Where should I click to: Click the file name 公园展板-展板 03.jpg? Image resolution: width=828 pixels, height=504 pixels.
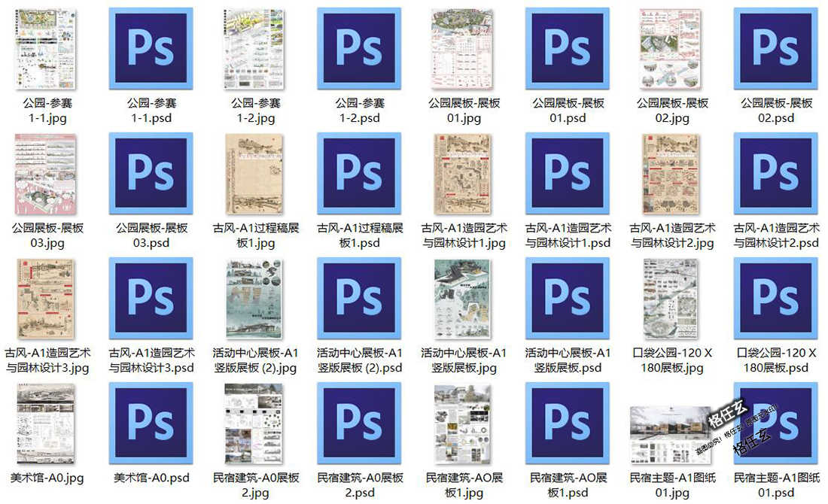tap(47, 235)
